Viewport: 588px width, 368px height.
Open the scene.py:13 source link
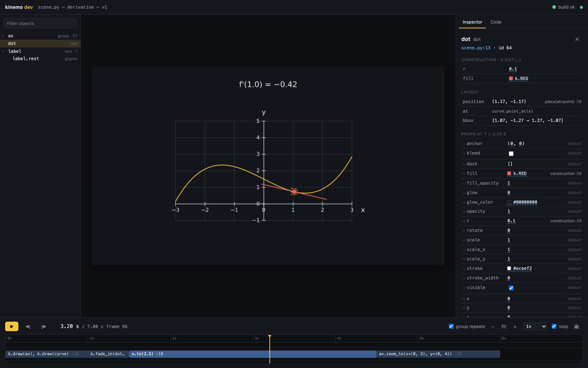pos(476,48)
